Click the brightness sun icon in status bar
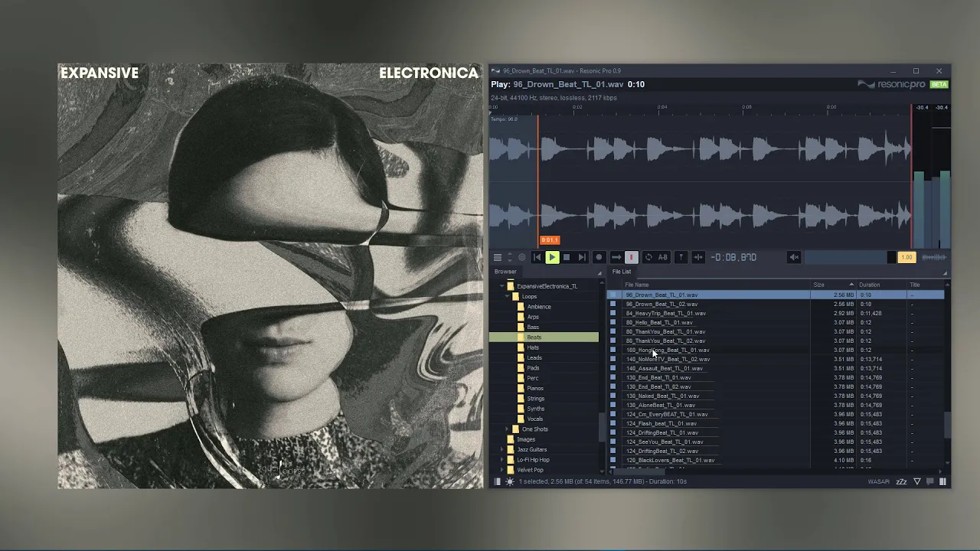The height and width of the screenshot is (551, 980). click(510, 482)
